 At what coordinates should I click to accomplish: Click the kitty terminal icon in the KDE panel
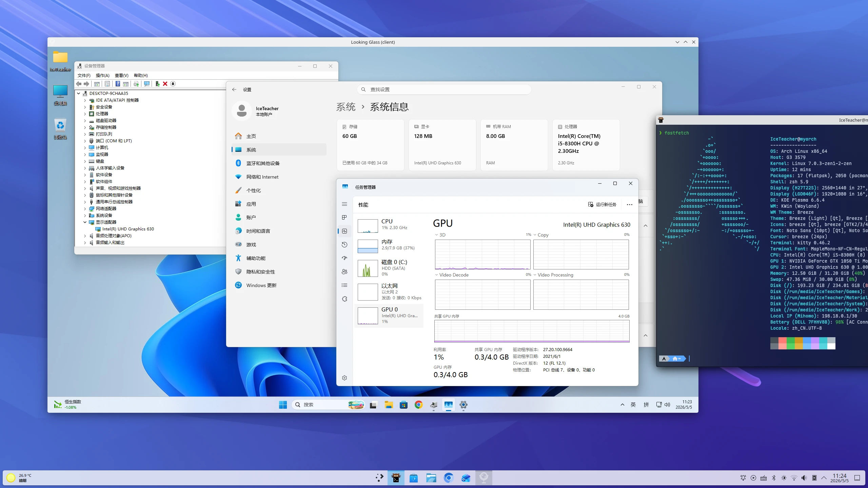click(396, 478)
